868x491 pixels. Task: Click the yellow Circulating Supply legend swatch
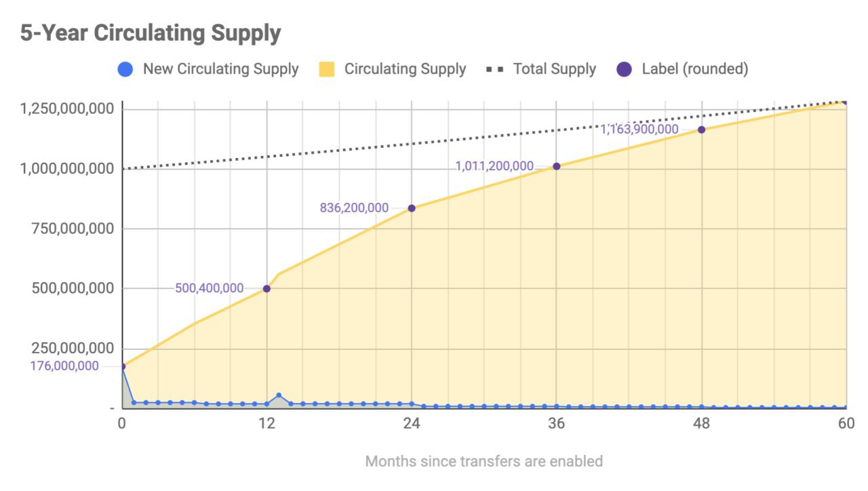click(327, 69)
